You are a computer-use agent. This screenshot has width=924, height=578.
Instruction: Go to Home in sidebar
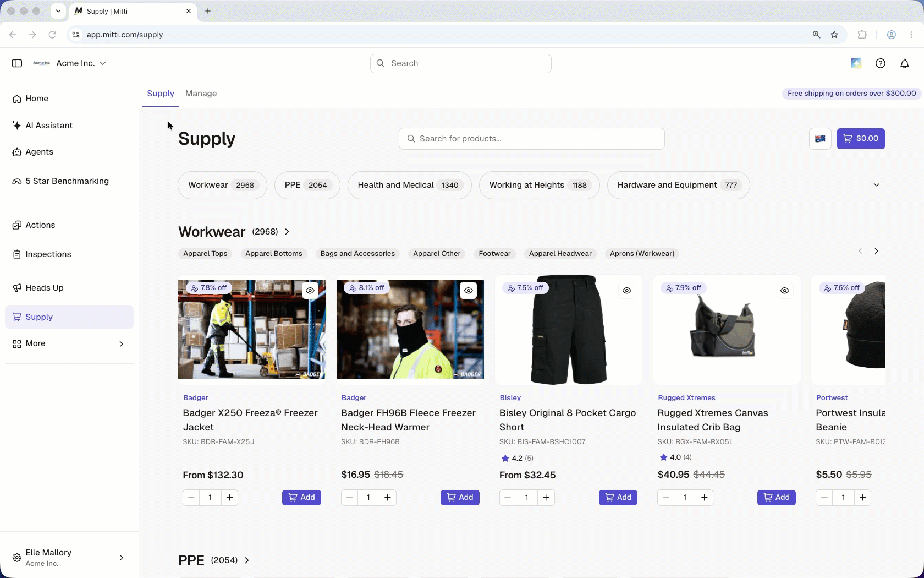(x=69, y=99)
